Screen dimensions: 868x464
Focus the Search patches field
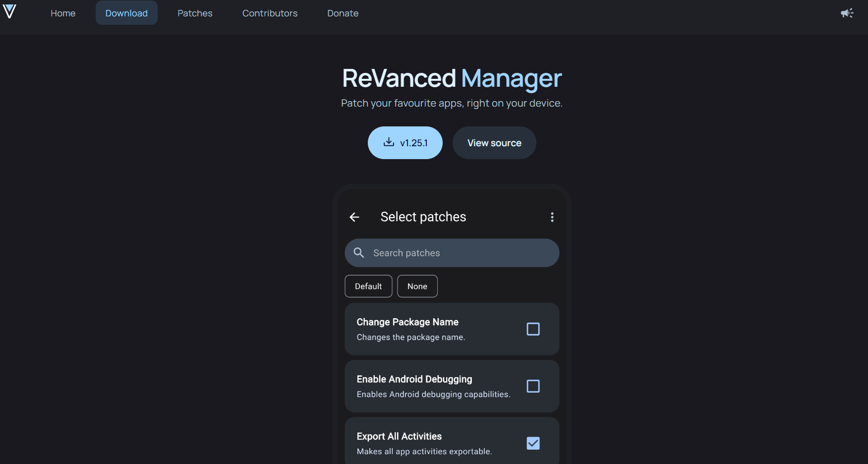coord(452,253)
